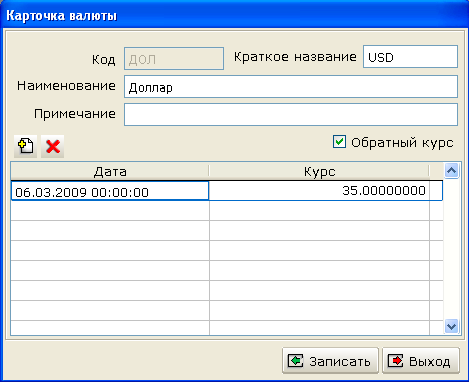The width and height of the screenshot is (469, 382).
Task: Click the Карточка валюты title bar
Action: coord(234,15)
